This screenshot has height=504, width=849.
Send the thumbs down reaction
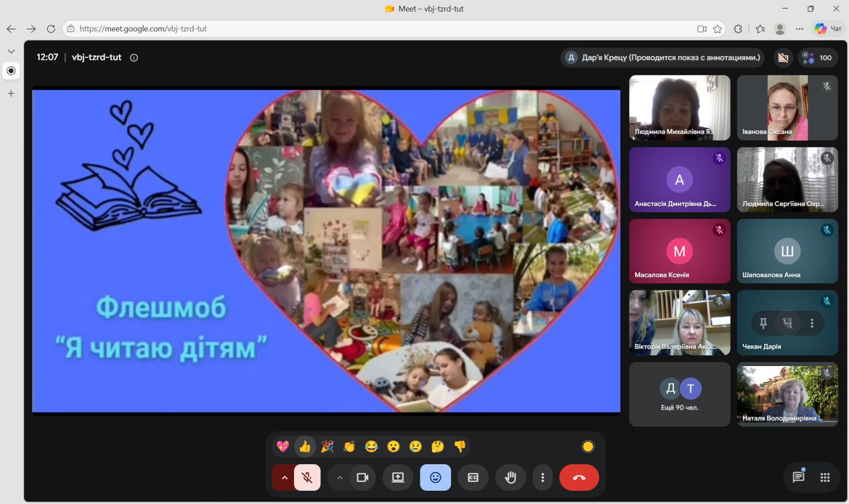tap(460, 447)
